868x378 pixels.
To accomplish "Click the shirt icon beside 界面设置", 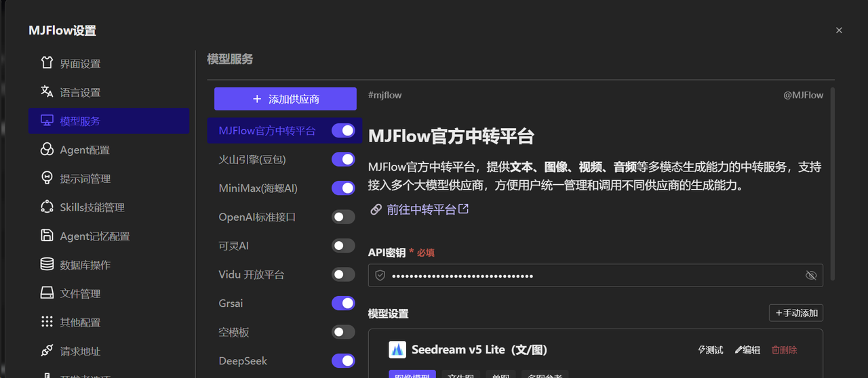I will pos(47,63).
